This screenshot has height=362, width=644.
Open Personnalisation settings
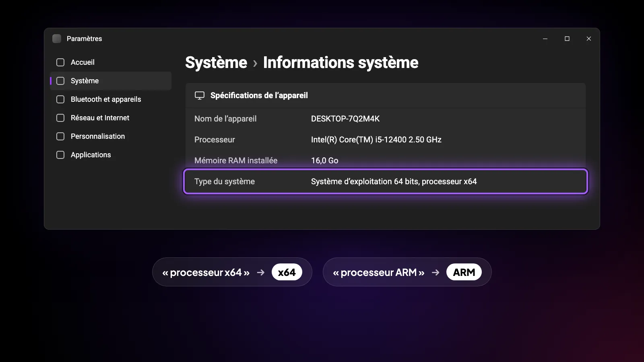tap(111, 136)
